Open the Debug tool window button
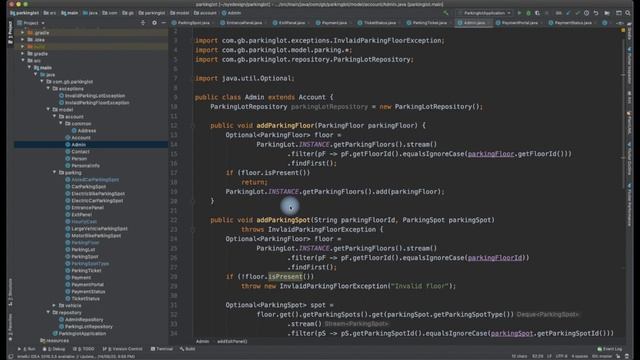 click(x=54, y=349)
